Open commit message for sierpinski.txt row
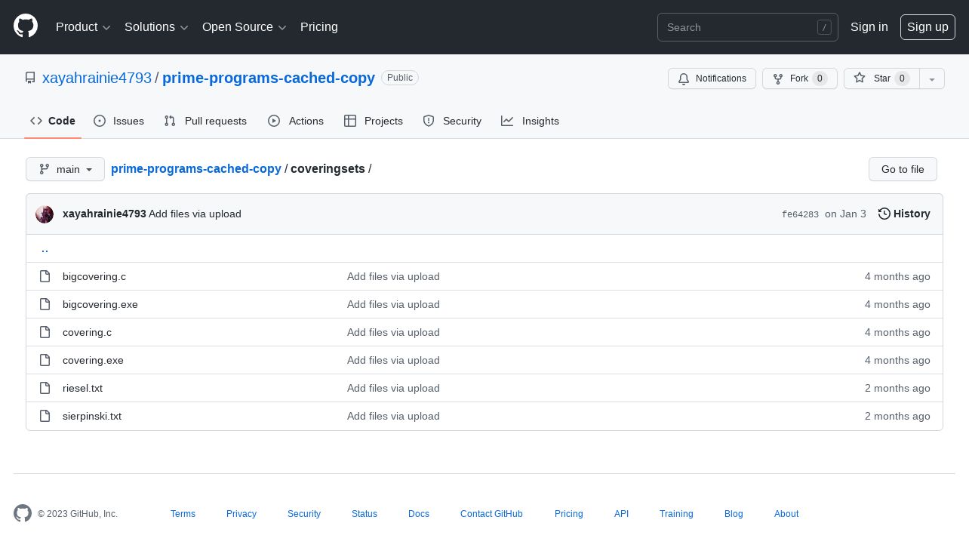This screenshot has height=560, width=969. coord(393,416)
